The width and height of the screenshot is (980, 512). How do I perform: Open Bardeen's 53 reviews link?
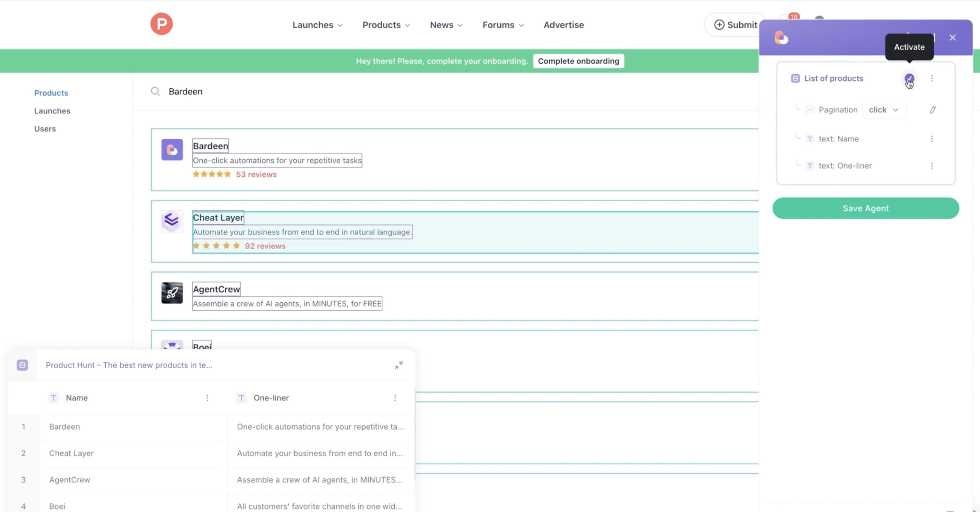(x=256, y=175)
